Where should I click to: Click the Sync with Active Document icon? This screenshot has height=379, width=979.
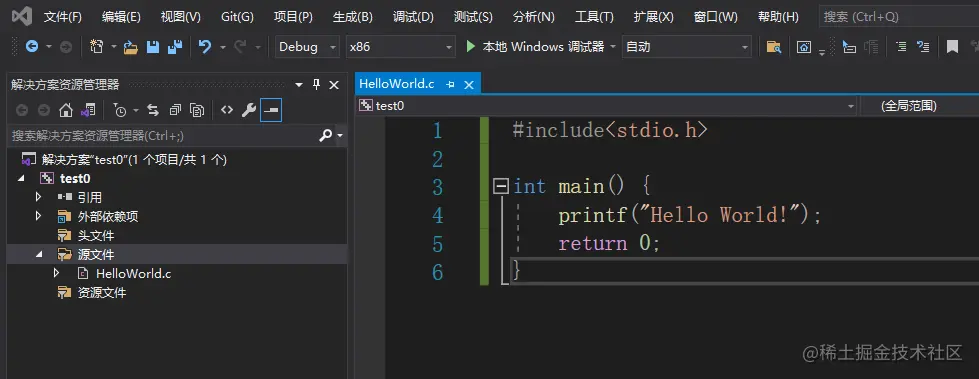tap(152, 111)
